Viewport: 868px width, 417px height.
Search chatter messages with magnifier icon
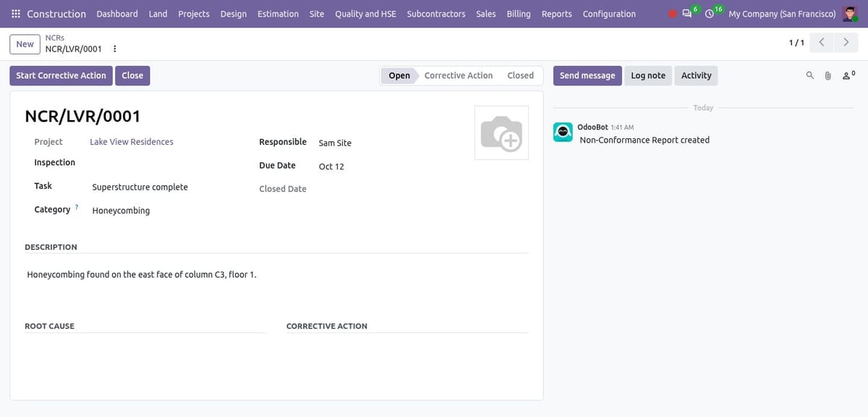click(x=810, y=75)
